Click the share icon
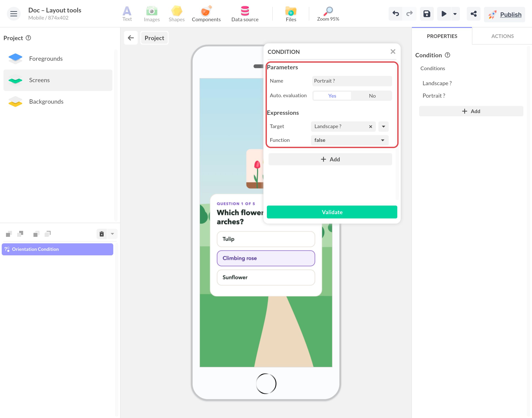 coord(473,14)
